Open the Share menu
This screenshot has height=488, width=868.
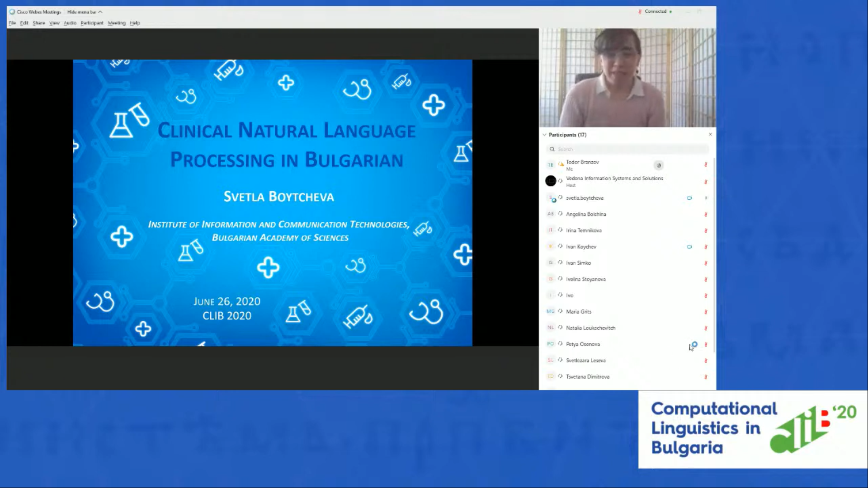point(39,23)
